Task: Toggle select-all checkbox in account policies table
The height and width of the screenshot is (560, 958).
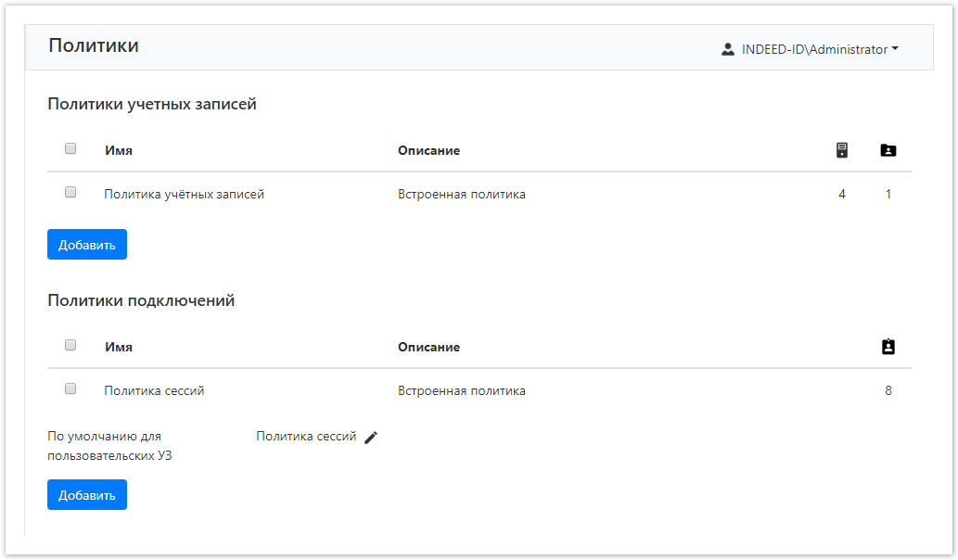Action: pos(70,148)
